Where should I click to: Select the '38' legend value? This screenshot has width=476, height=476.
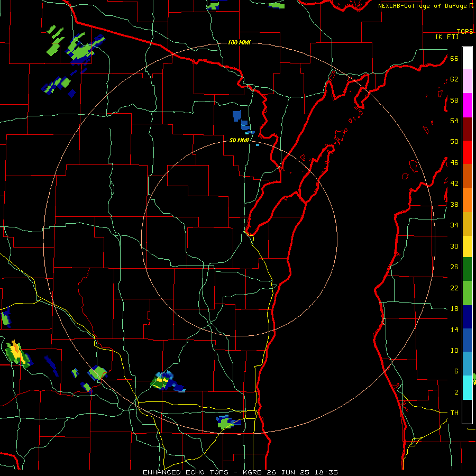pos(454,204)
